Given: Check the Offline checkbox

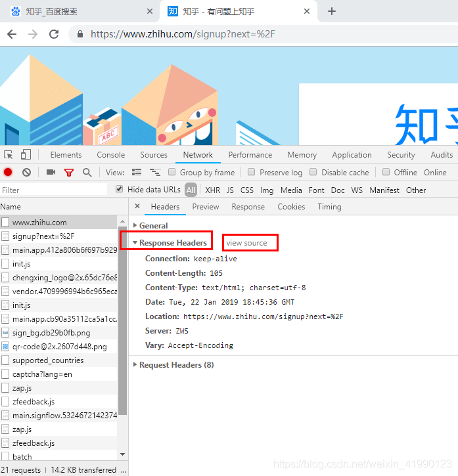Looking at the screenshot, I should tap(386, 172).
